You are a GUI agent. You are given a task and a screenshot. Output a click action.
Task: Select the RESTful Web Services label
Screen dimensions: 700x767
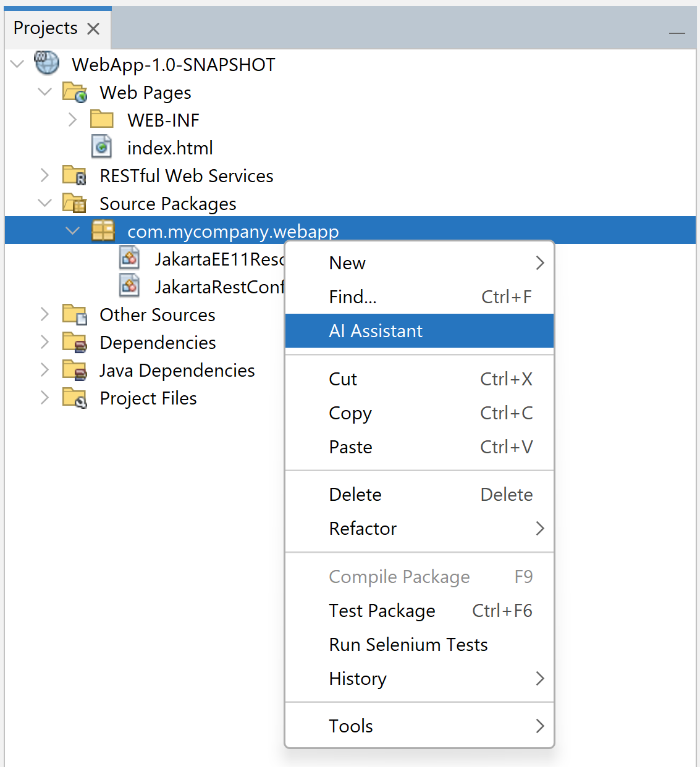coord(187,175)
